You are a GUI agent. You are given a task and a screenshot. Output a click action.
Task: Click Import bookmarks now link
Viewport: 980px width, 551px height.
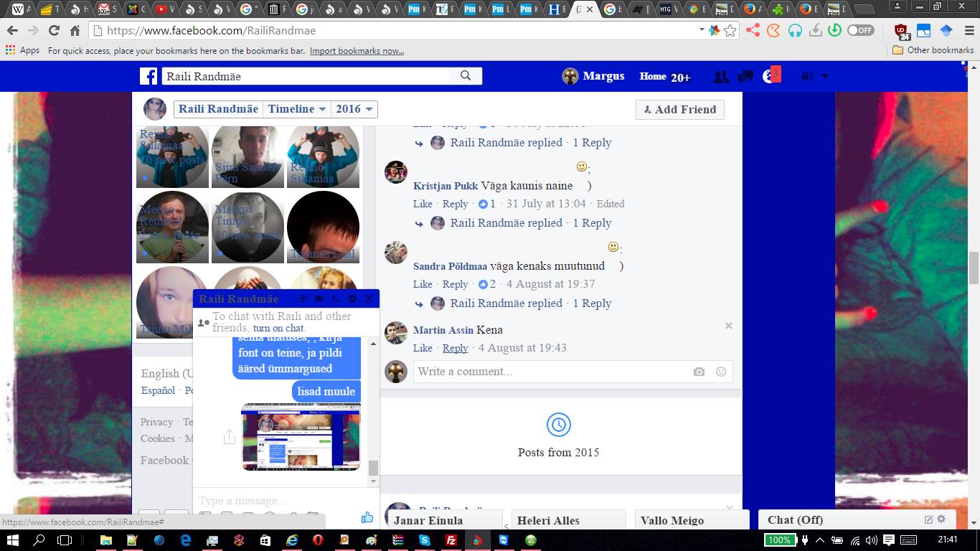(x=357, y=51)
